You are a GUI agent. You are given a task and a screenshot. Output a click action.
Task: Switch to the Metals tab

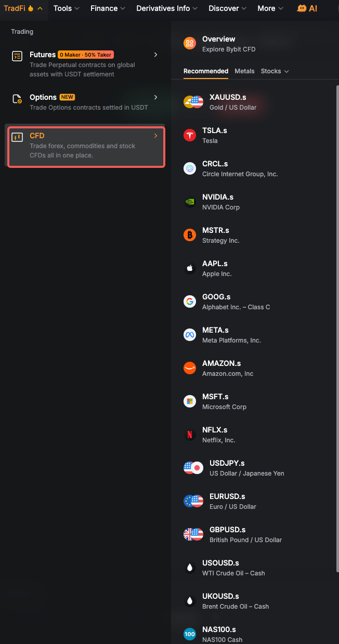pos(244,71)
